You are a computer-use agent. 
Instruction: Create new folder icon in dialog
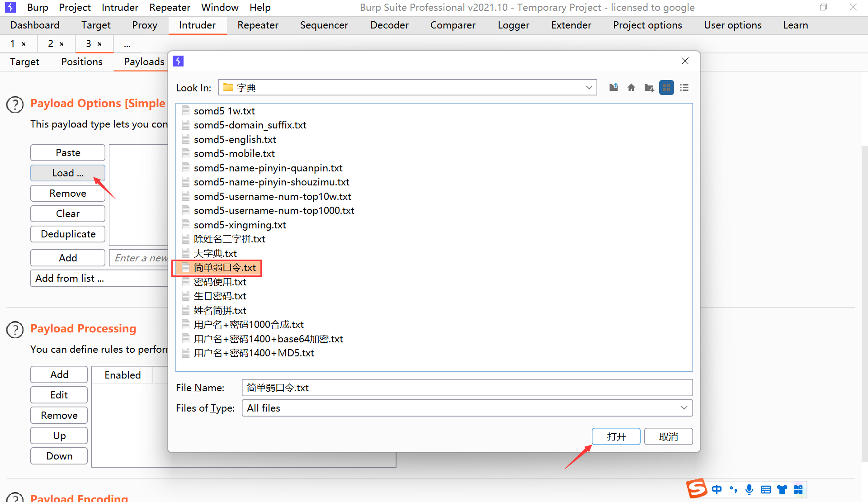click(649, 88)
